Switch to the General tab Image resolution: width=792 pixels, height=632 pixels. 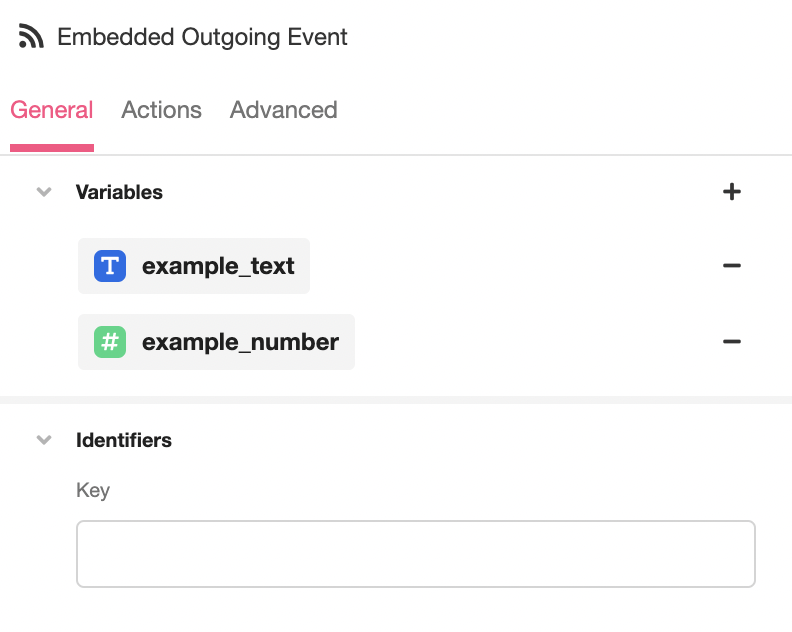[52, 110]
